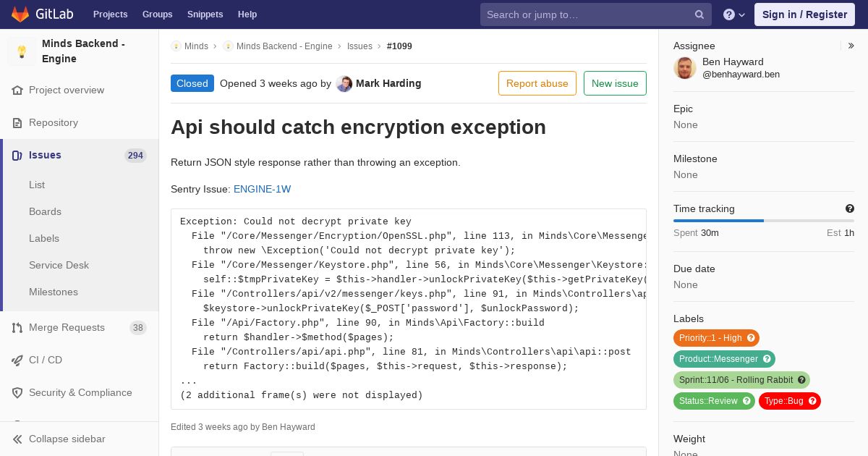The height and width of the screenshot is (456, 868).
Task: Click the Type::Bug label help icon
Action: 812,401
